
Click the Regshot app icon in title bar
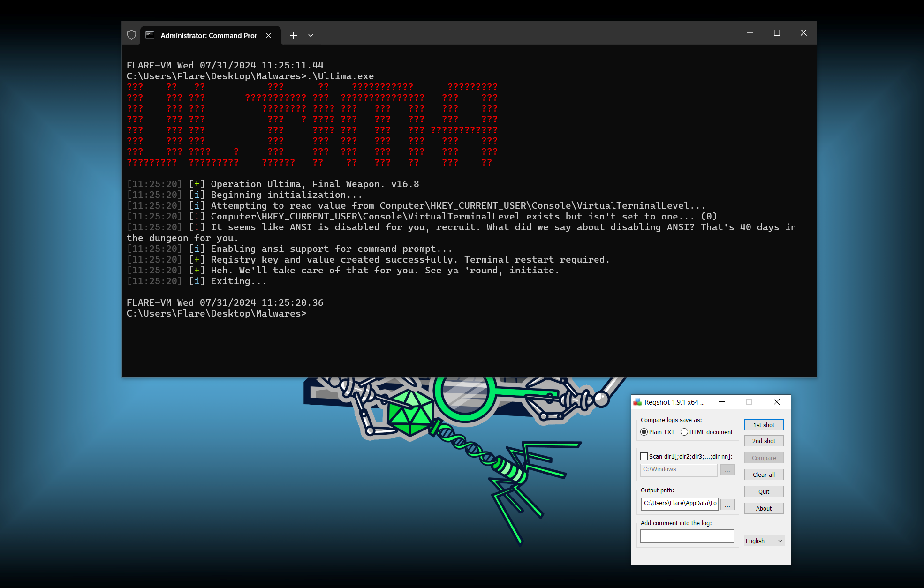pyautogui.click(x=637, y=402)
